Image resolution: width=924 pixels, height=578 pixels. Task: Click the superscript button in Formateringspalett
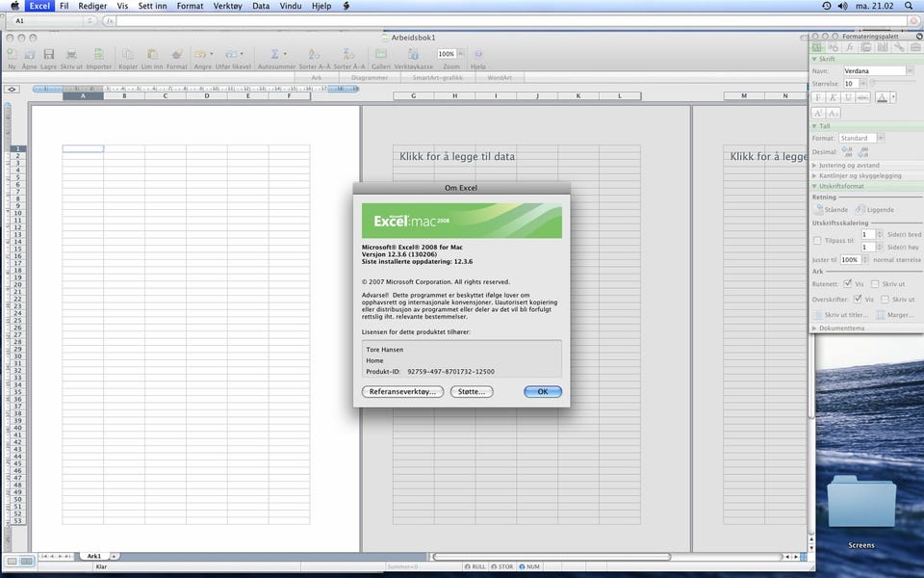tap(818, 113)
